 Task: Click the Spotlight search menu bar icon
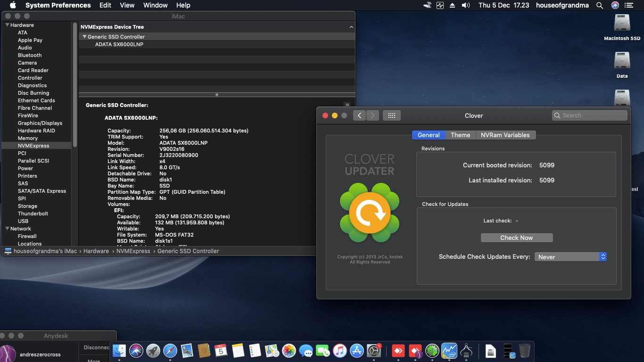tap(600, 5)
